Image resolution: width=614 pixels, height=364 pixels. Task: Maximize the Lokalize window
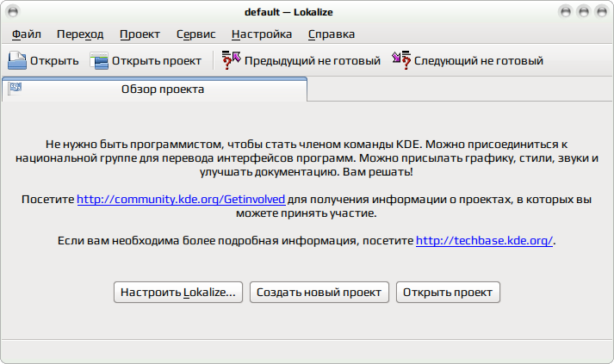pos(584,12)
